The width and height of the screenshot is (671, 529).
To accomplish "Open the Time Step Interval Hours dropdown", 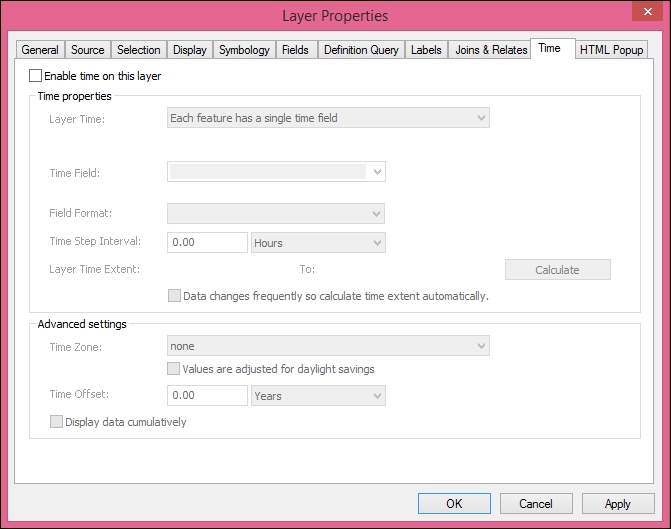I will pyautogui.click(x=318, y=242).
